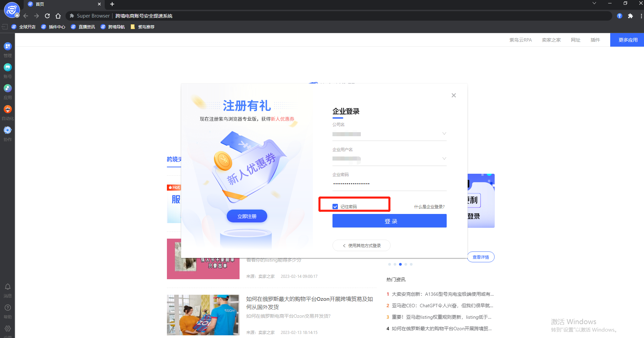Expand the 公司名 dropdown
This screenshot has width=644, height=338.
point(444,134)
